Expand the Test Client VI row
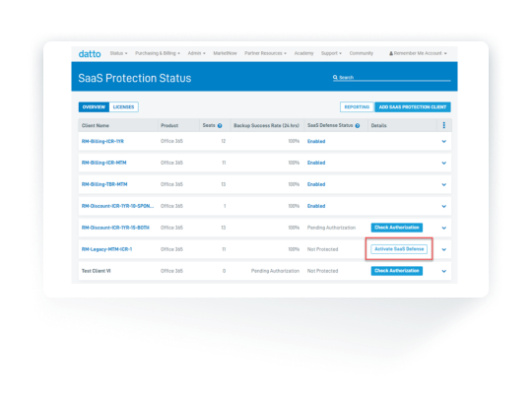This screenshot has width=532, height=399. [x=443, y=272]
